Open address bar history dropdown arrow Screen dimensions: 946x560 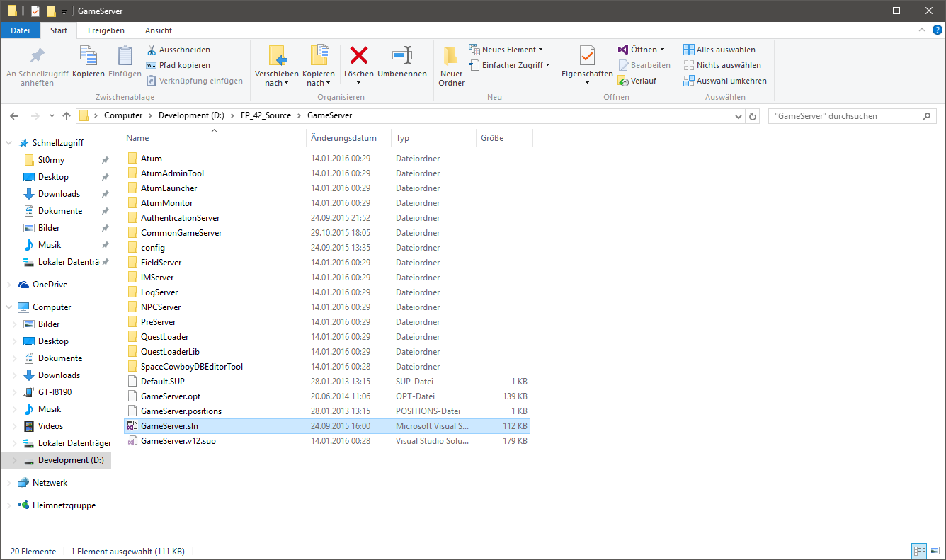coord(739,116)
